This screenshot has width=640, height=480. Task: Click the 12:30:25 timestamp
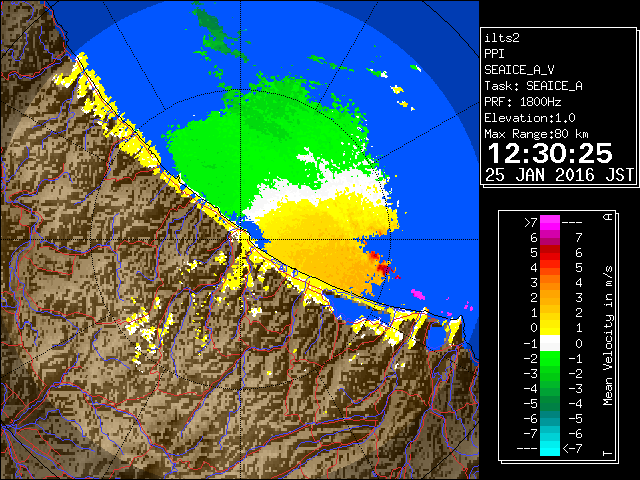[550, 154]
